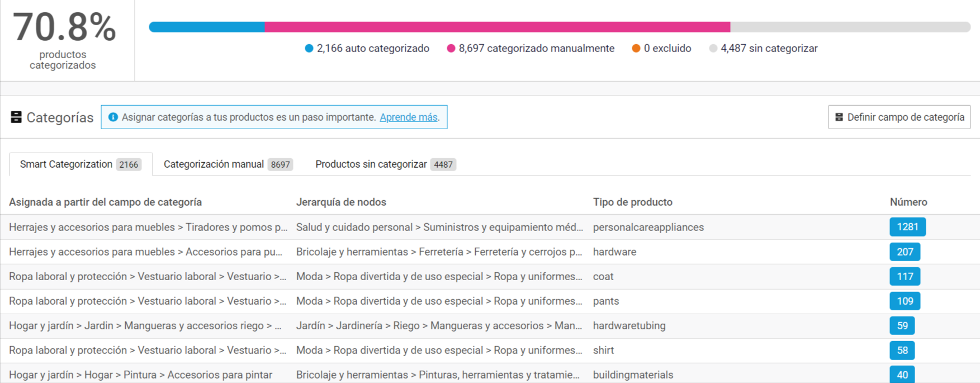Click the Salud y cuidado personal hierarchy cell
The image size is (980, 383).
click(x=439, y=228)
